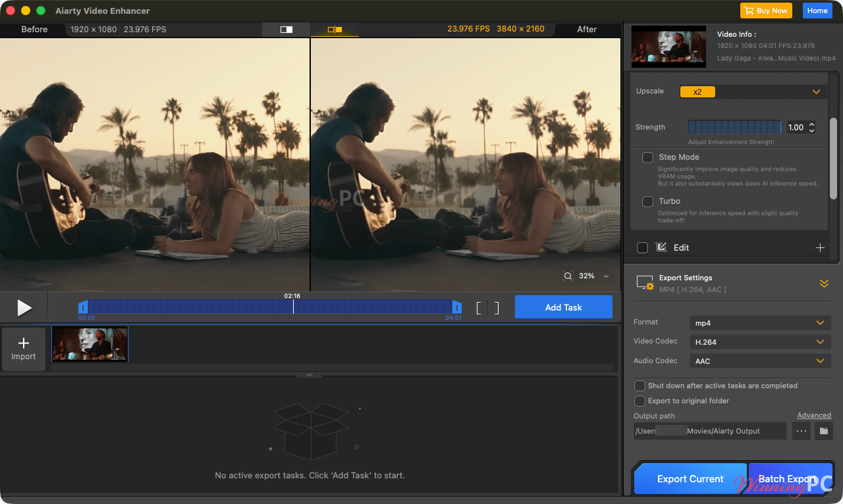Click the Output path field
The width and height of the screenshot is (843, 504).
click(710, 431)
